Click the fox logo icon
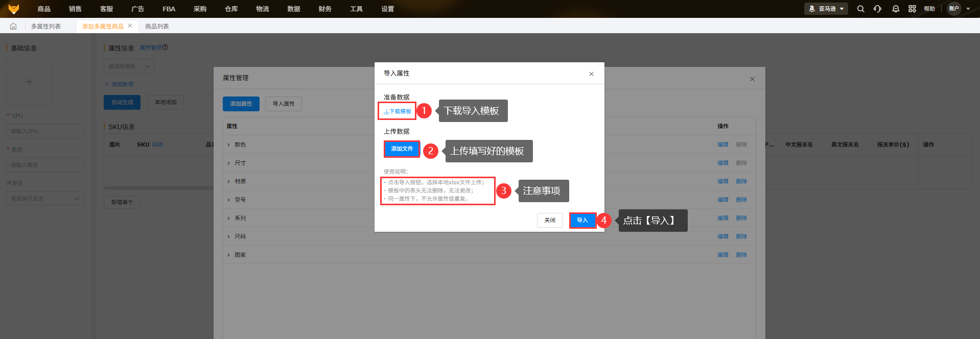The image size is (980, 339). 14,9
